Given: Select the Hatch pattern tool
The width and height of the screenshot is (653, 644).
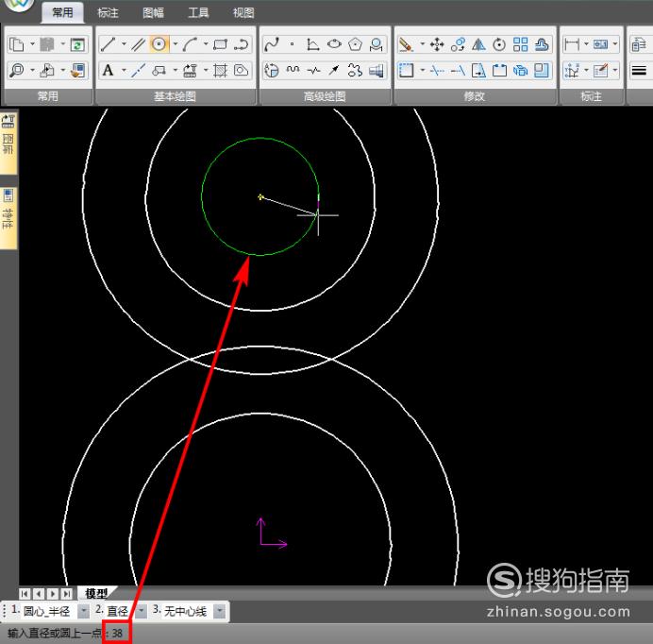Looking at the screenshot, I should tap(220, 70).
